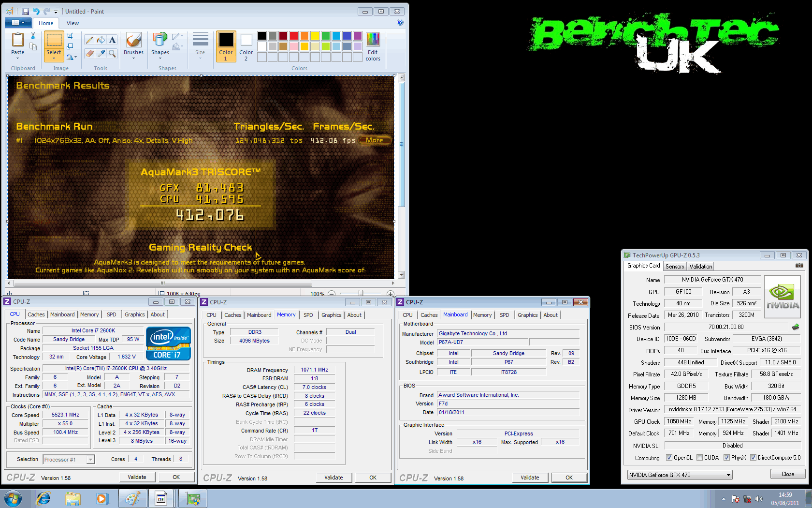
Task: Select the Eraser tool in Paint
Action: [x=89, y=53]
